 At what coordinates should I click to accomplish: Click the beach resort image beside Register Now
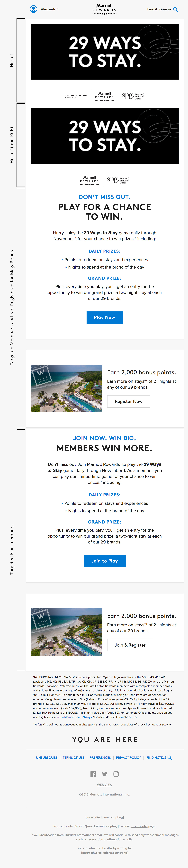[x=66, y=388]
